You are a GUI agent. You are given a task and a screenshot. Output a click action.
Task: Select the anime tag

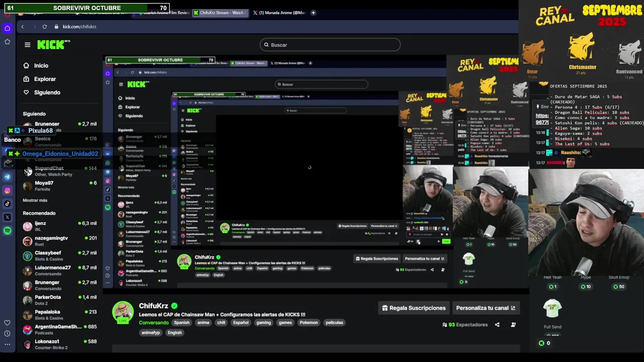coord(203,323)
